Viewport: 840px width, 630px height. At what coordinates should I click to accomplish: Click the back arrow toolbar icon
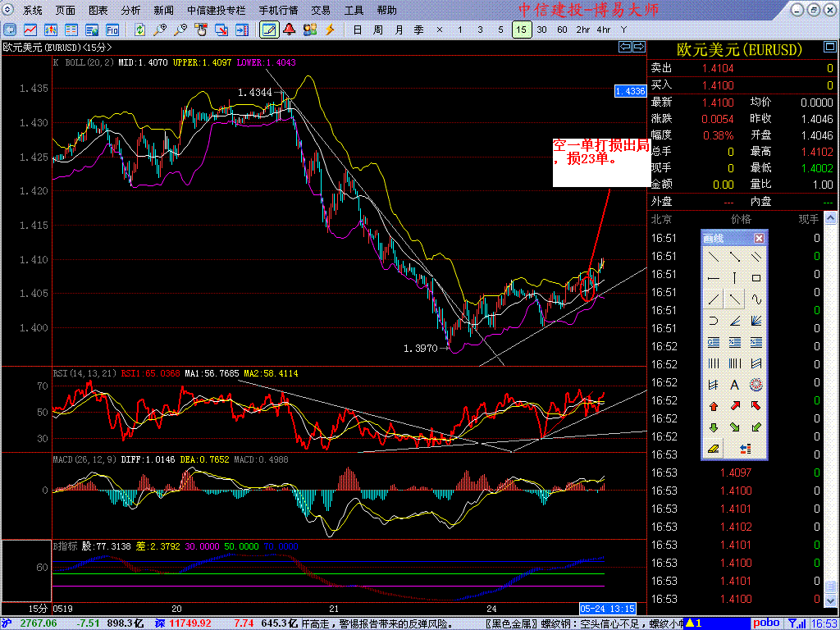coord(10,30)
